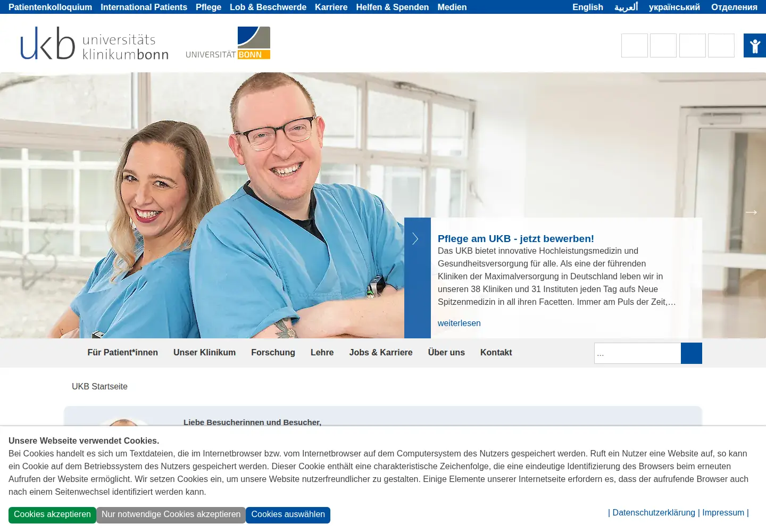Accept all cookies with green button
This screenshot has height=532, width=766.
52,515
